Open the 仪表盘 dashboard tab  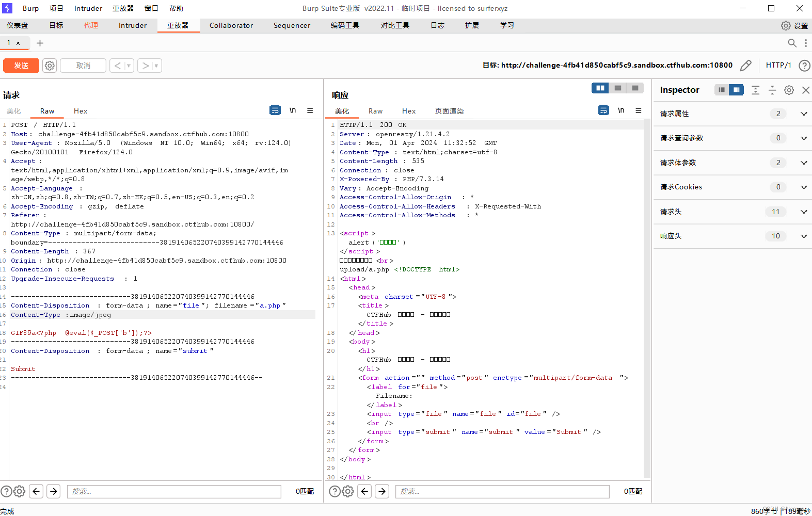18,25
